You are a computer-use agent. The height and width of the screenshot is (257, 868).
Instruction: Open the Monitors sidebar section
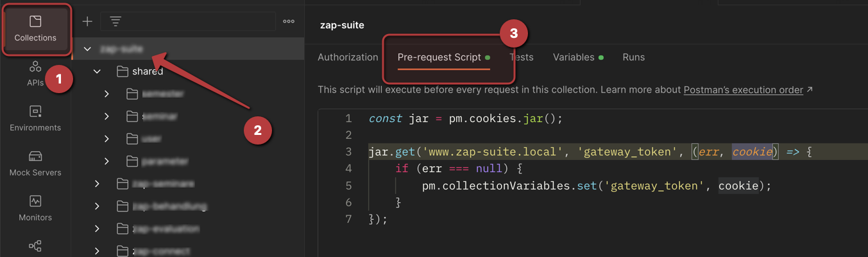click(x=35, y=209)
